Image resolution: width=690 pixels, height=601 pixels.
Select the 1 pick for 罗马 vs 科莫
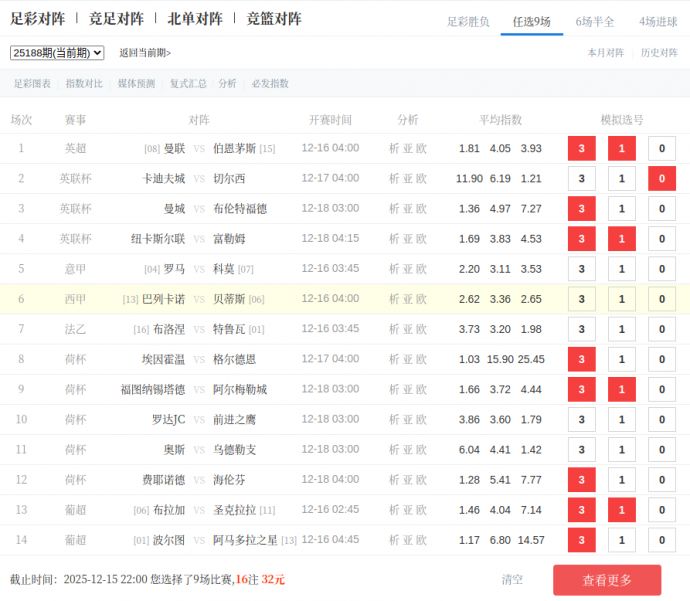(621, 269)
